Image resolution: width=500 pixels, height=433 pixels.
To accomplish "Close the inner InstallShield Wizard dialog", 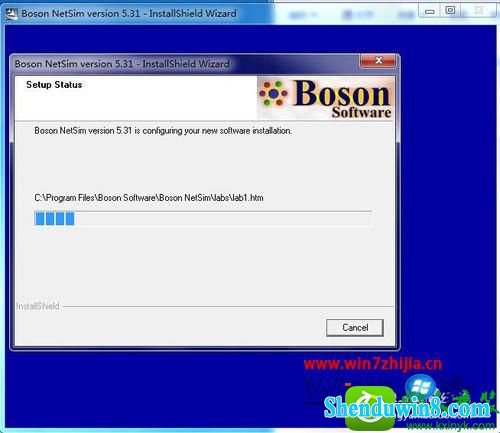I will coord(378,60).
